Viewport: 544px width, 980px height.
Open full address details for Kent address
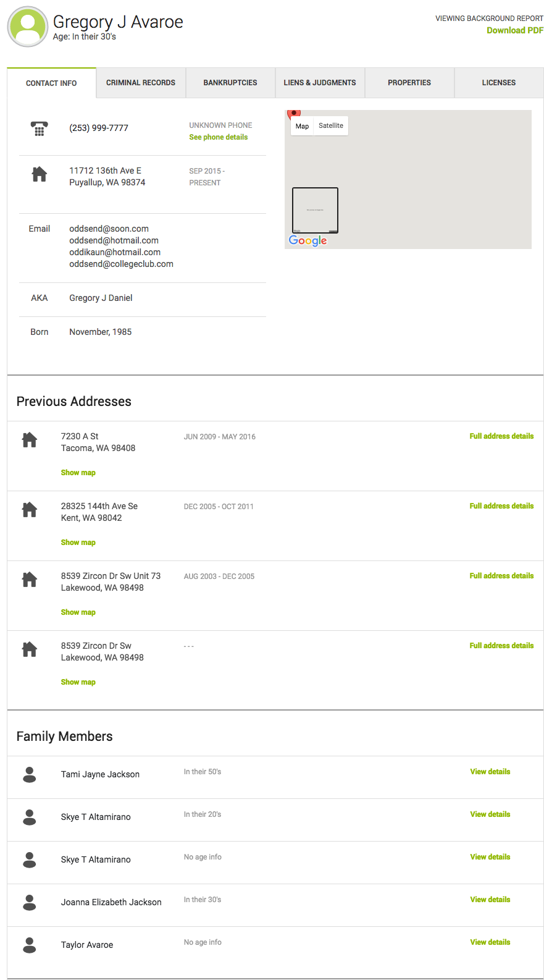coord(501,506)
